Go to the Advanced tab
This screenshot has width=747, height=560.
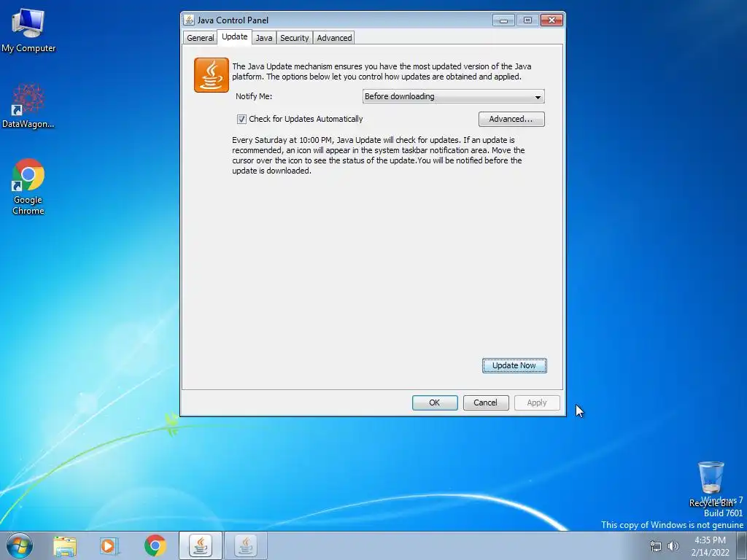coord(334,38)
